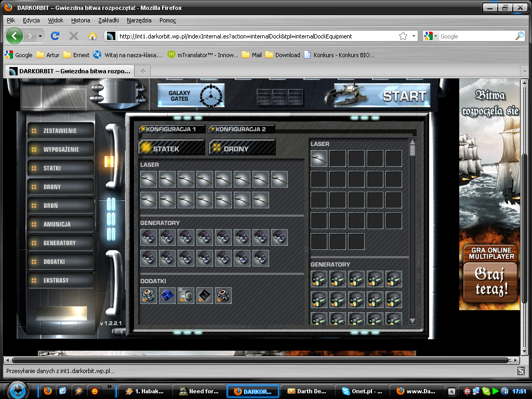Click the Stop loading button

tap(74, 36)
